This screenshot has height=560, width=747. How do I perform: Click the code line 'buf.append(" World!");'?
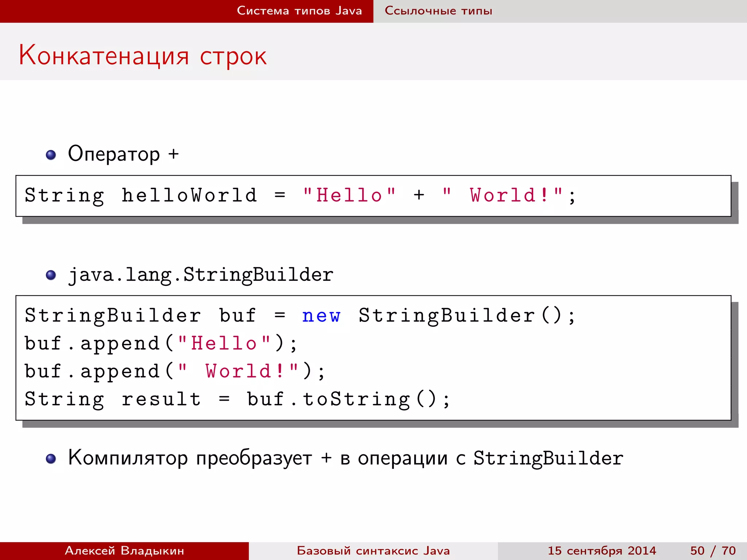click(x=175, y=371)
